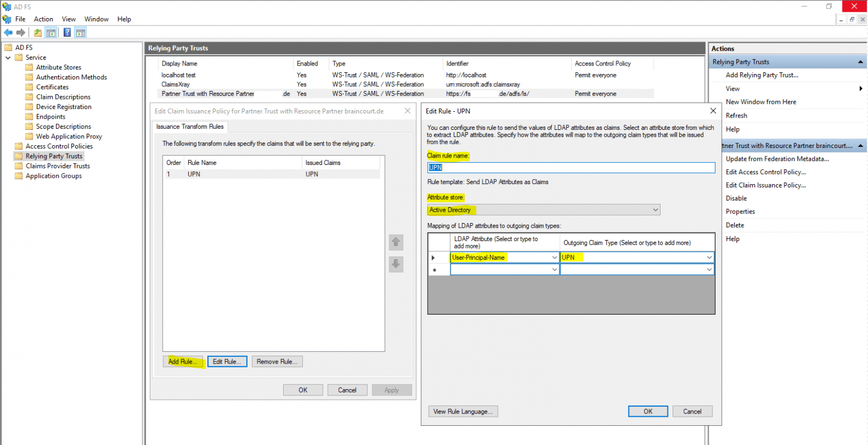Screen dimensions: 868x445
Task: Collapse the Relying Party Trusts actions section
Action: click(860, 62)
